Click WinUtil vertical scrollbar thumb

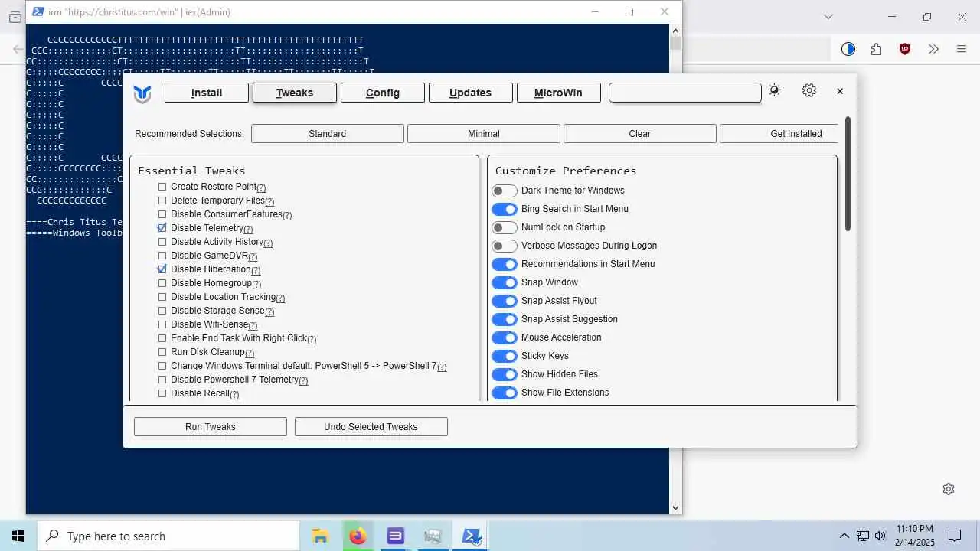(x=848, y=174)
